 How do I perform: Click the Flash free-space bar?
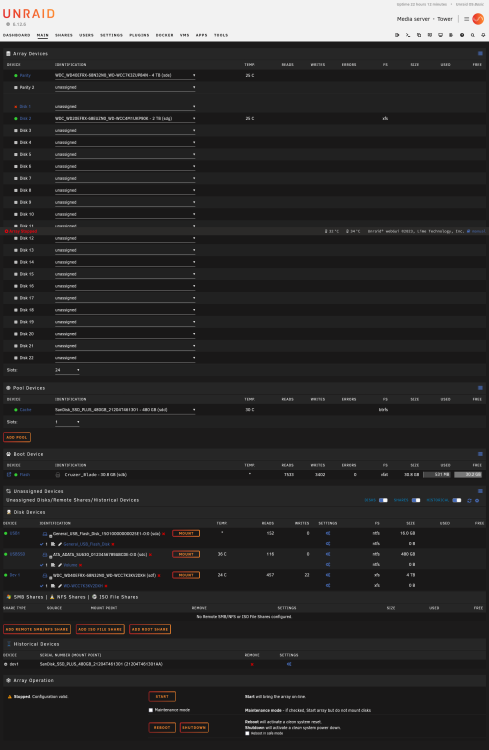click(468, 475)
